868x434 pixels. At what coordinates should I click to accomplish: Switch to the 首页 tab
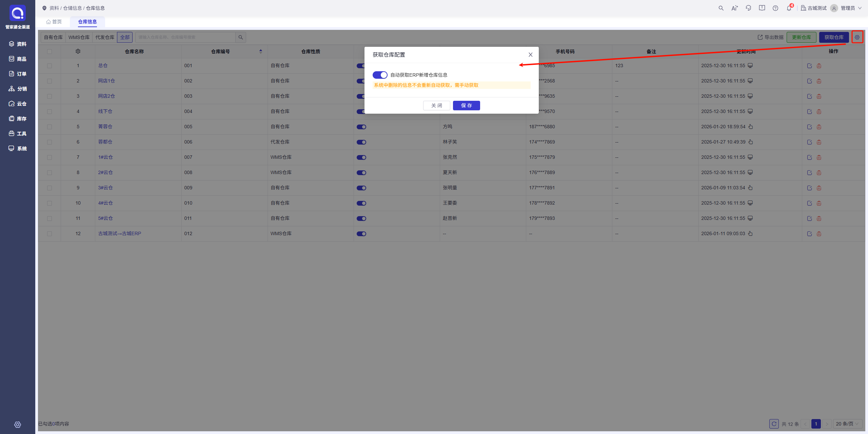[x=54, y=22]
